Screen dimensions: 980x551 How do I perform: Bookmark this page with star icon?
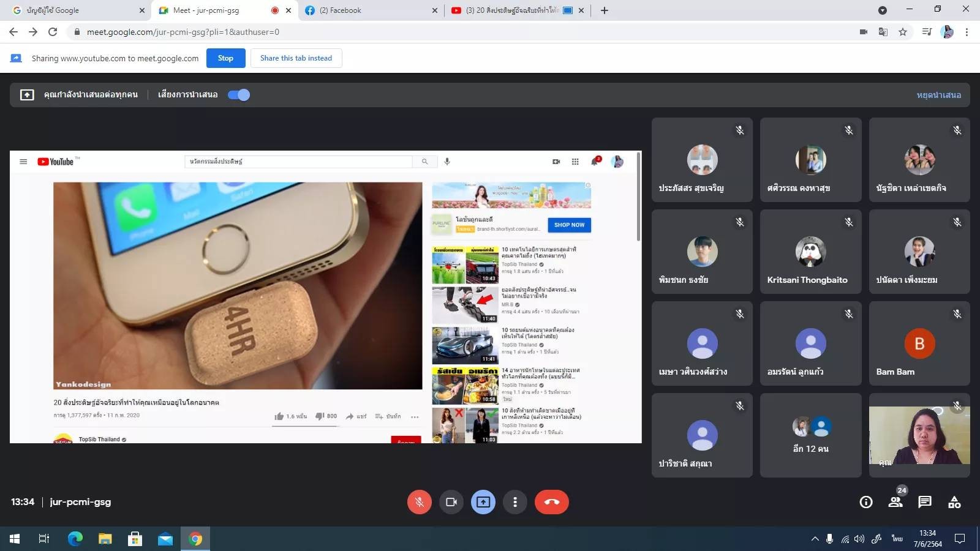tap(902, 32)
